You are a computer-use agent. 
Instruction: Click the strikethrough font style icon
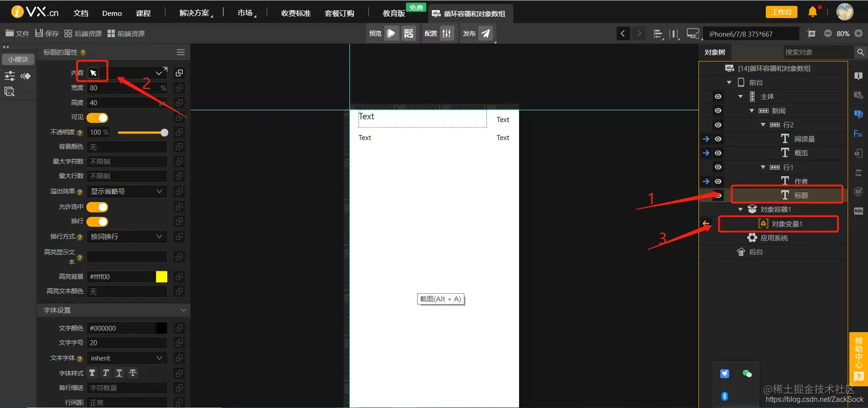pyautogui.click(x=133, y=373)
